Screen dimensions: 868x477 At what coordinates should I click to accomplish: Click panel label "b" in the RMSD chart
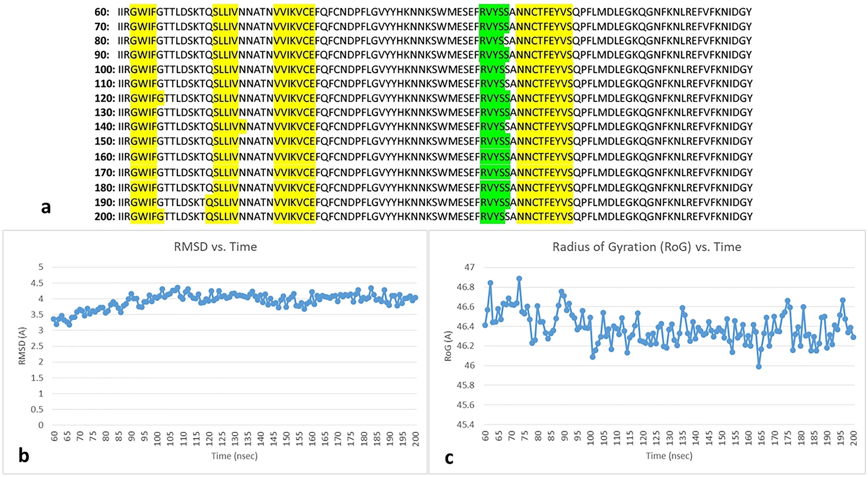click(24, 455)
